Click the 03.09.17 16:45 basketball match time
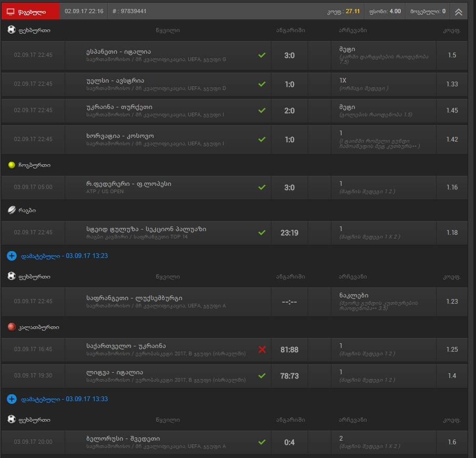Screen dimensions: 476x458 pos(33,349)
